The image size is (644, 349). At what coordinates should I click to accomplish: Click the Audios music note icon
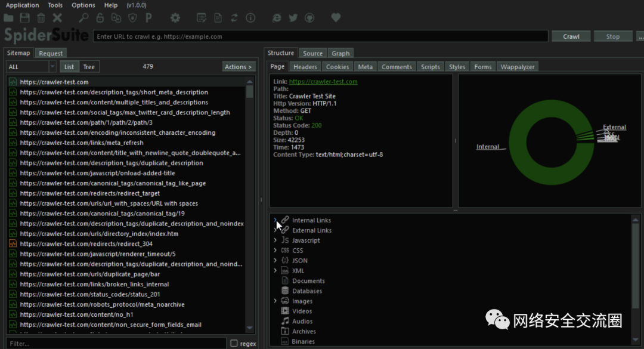click(x=285, y=321)
